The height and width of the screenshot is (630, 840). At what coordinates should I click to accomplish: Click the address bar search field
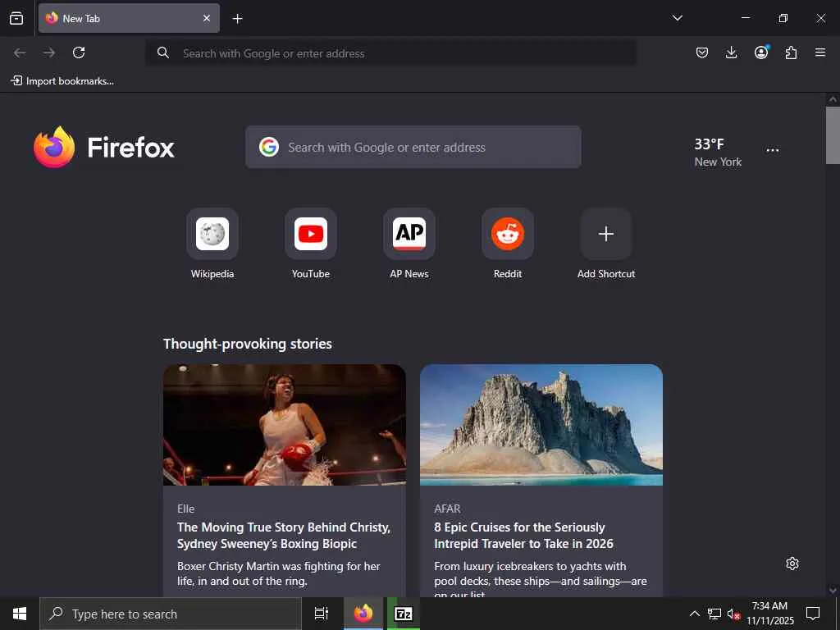(x=391, y=53)
